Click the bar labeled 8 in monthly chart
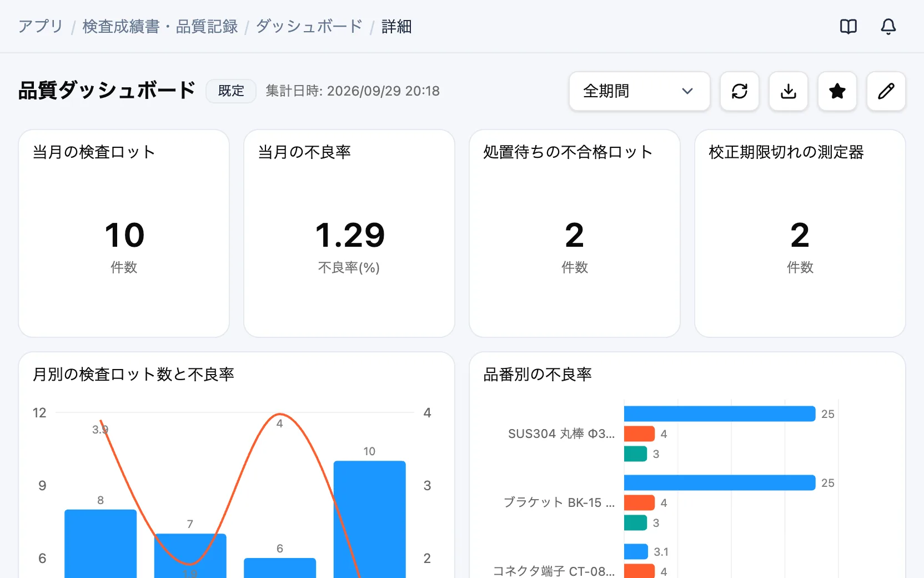 101,544
